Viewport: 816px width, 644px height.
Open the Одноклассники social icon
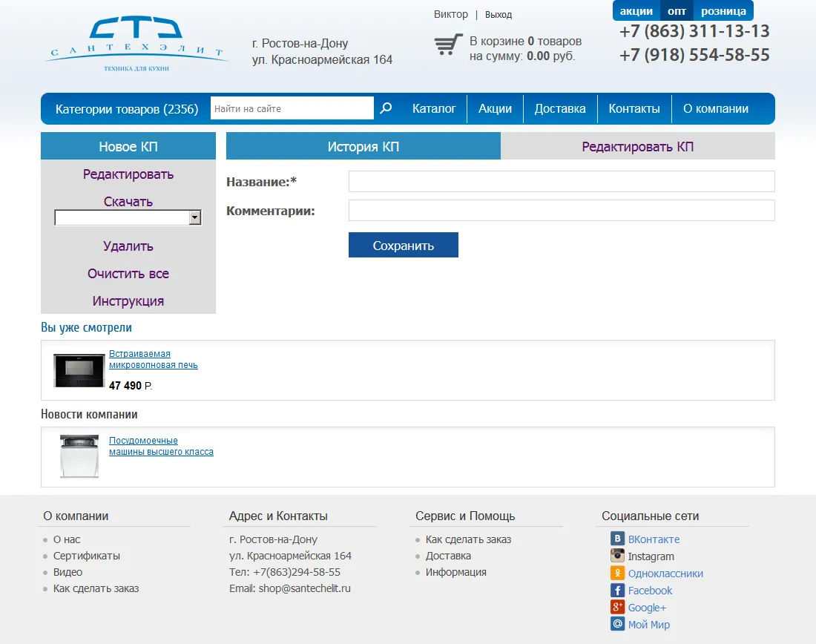click(x=617, y=573)
